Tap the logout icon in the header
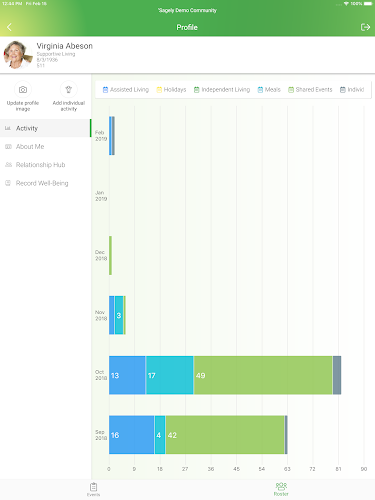Image resolution: width=375 pixels, height=500 pixels. (365, 27)
